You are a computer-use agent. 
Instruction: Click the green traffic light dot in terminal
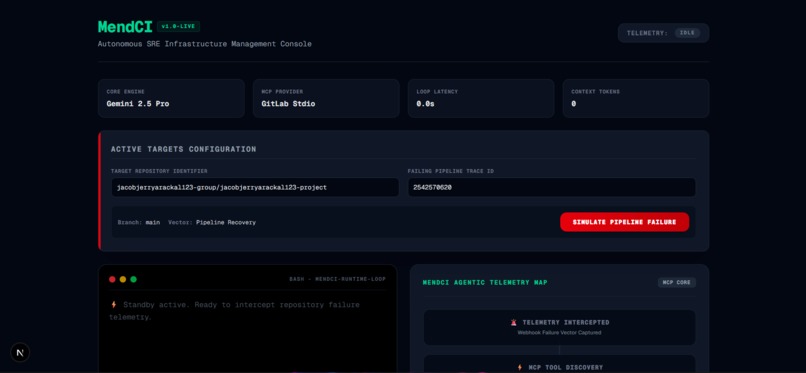click(134, 279)
